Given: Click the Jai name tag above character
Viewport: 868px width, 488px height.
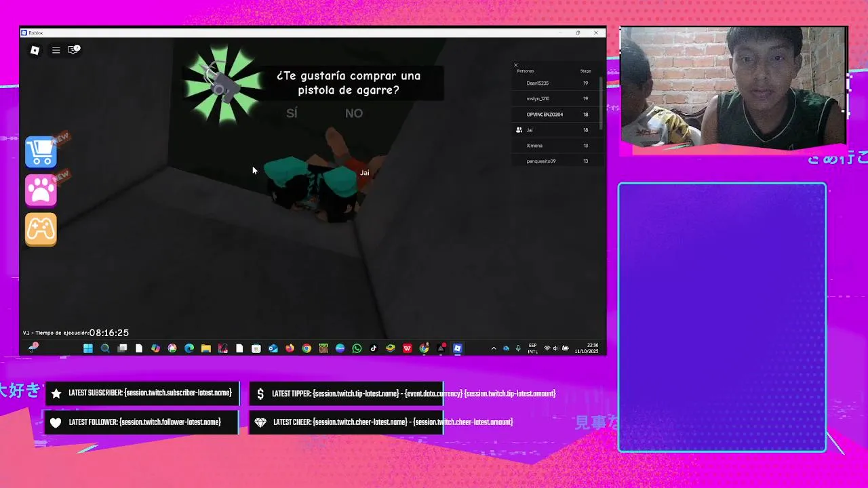Looking at the screenshot, I should 365,173.
